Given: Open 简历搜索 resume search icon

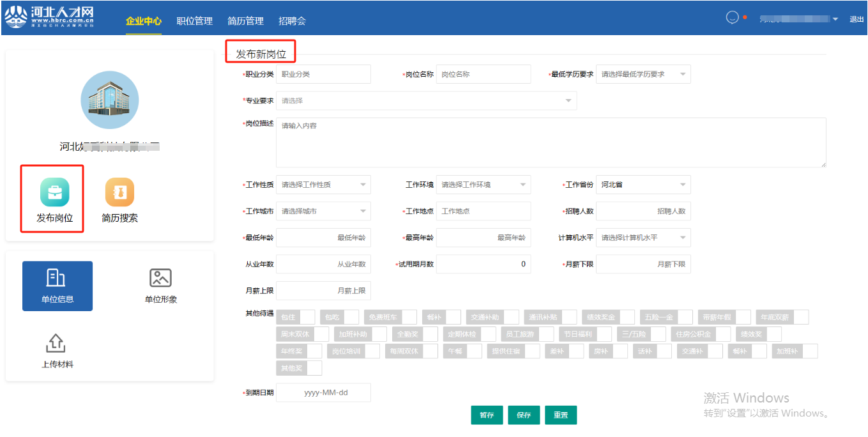Looking at the screenshot, I should click(x=119, y=192).
